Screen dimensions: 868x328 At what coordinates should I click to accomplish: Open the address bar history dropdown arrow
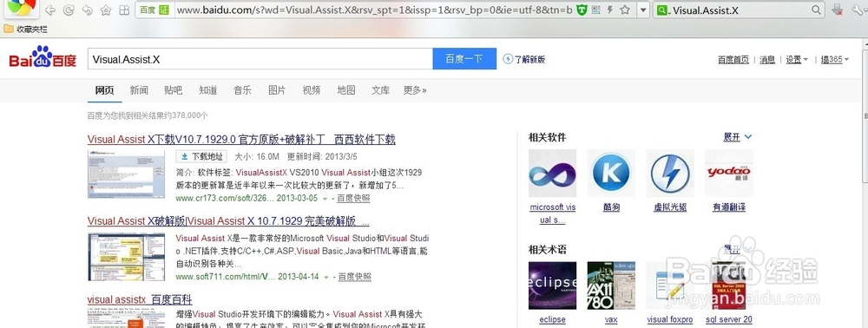(x=642, y=10)
